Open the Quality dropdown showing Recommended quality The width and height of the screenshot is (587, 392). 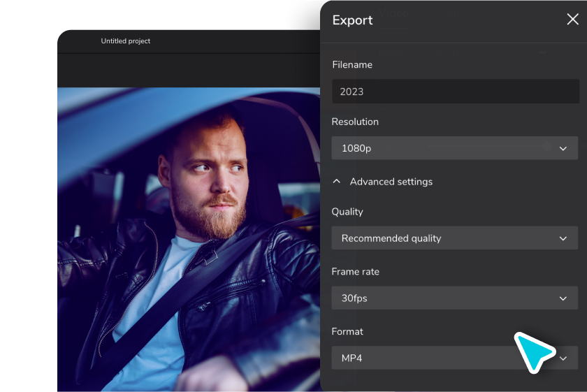pos(454,238)
